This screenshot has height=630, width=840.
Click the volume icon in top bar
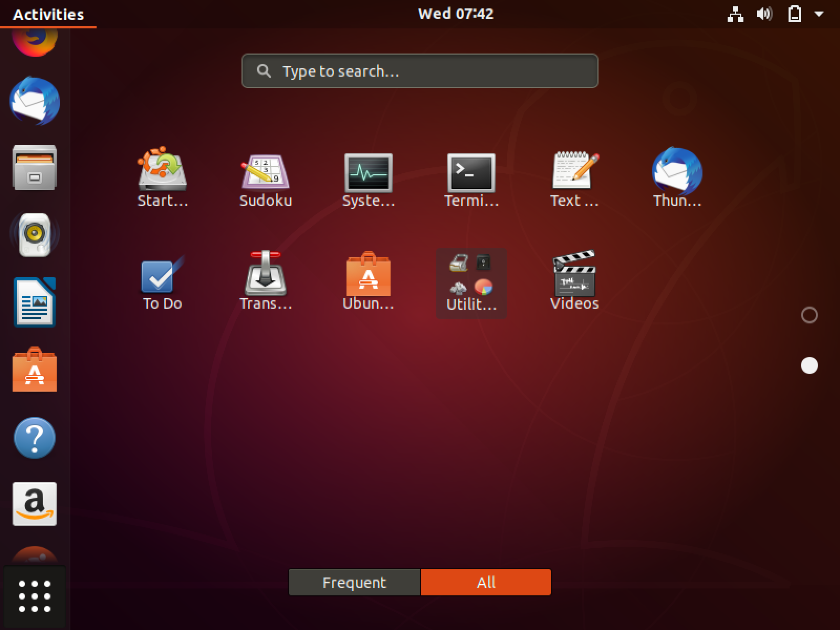click(764, 14)
